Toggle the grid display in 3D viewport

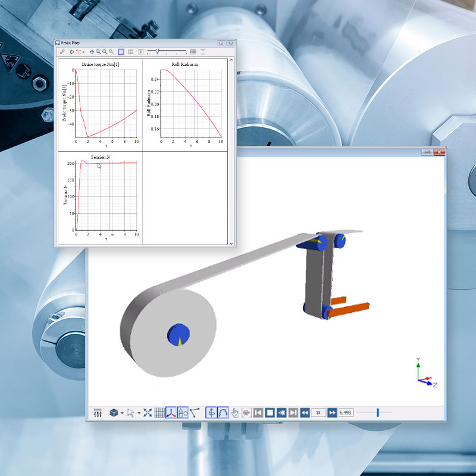click(159, 413)
